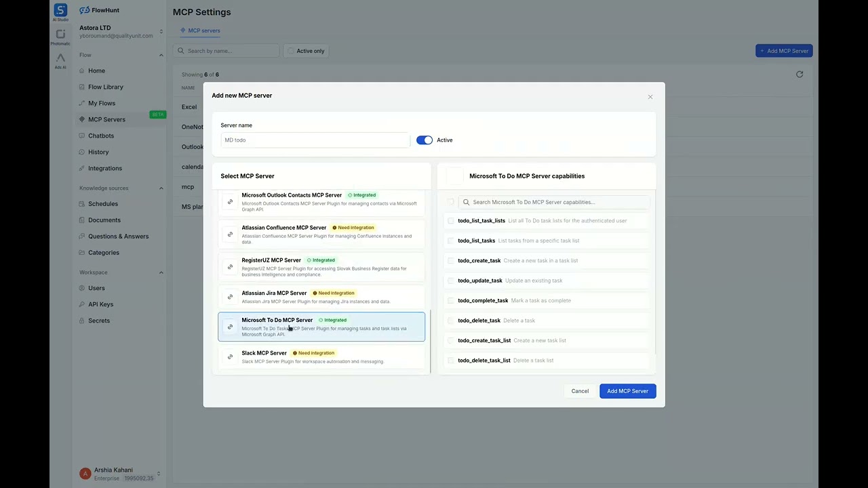Click the Cancel button
Viewport: 868px width, 488px height.
[580, 391]
